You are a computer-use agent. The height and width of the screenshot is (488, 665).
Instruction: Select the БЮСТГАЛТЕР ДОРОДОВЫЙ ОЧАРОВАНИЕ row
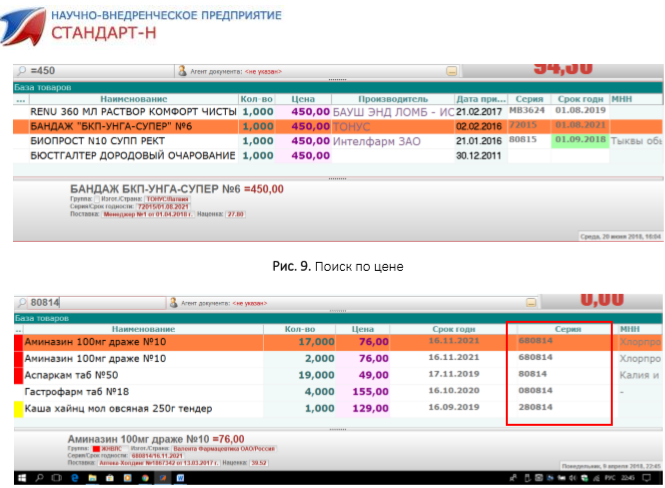338,156
